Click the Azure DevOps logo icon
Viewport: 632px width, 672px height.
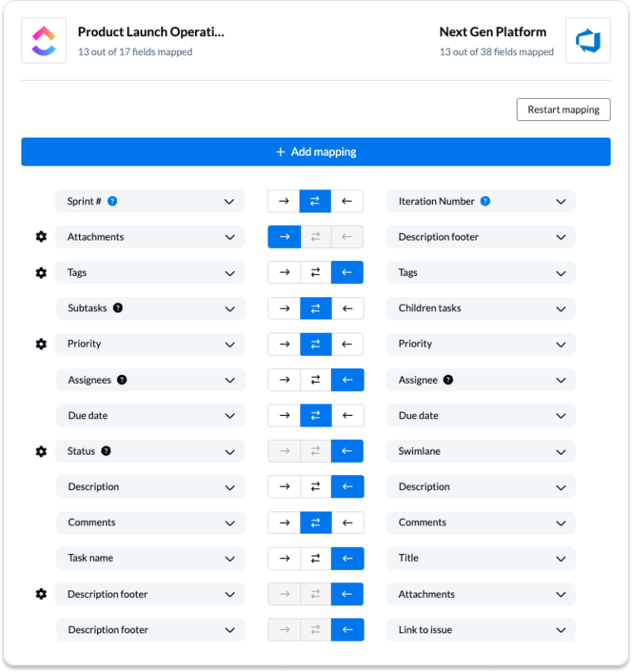[x=588, y=40]
